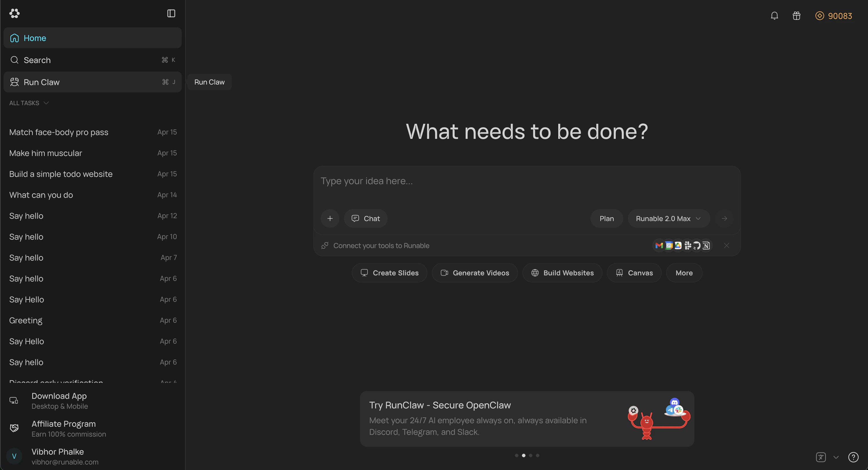Click the Home house icon
Viewport: 868px width, 470px height.
15,38
